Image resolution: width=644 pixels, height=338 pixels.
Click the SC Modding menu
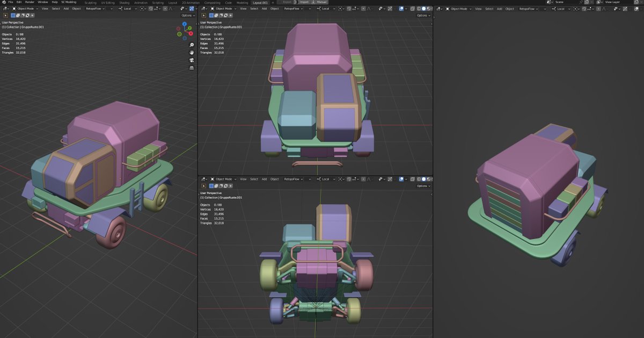68,2
